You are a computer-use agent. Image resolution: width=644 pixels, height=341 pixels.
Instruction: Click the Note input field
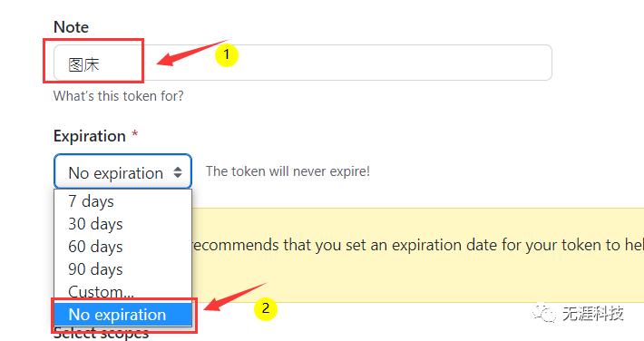(x=303, y=63)
